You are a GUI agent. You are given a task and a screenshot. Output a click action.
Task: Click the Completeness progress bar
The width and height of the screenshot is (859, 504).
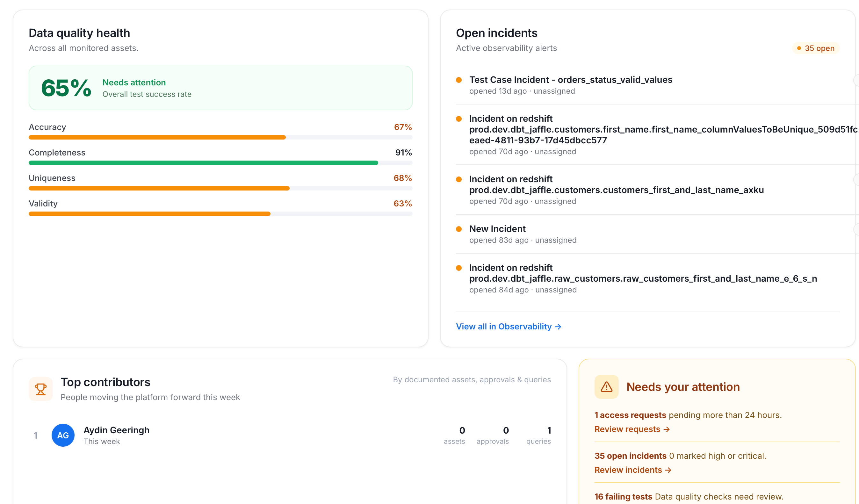220,163
